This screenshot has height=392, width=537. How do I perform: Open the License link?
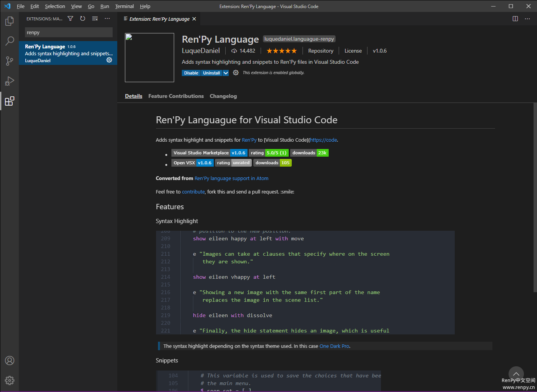(x=353, y=51)
